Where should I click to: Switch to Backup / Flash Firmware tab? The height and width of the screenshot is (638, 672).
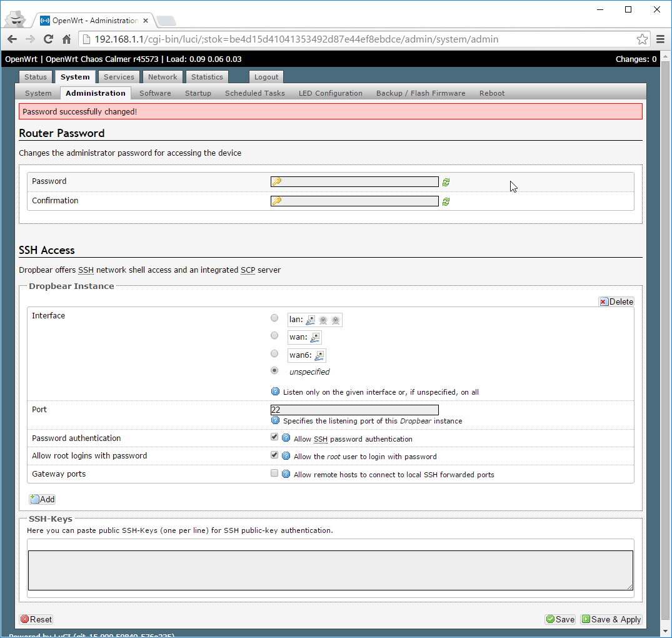point(420,93)
